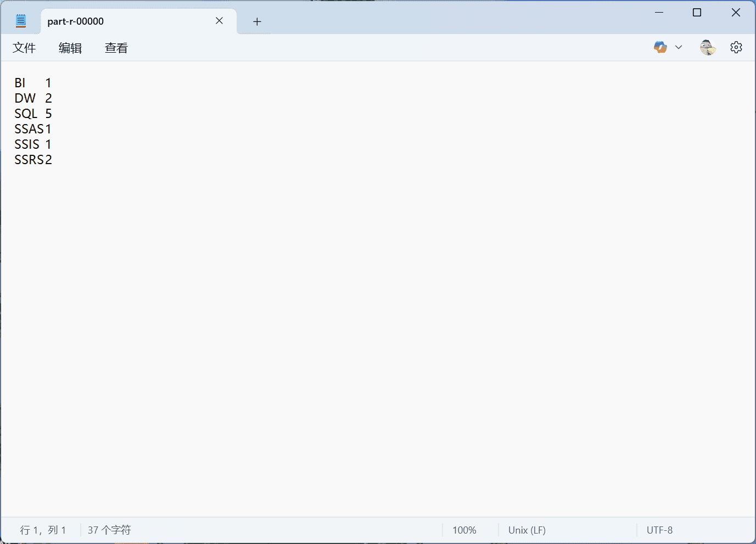Click the 行 1, 列 1 status entry
Viewport: 756px width, 544px height.
click(x=43, y=530)
